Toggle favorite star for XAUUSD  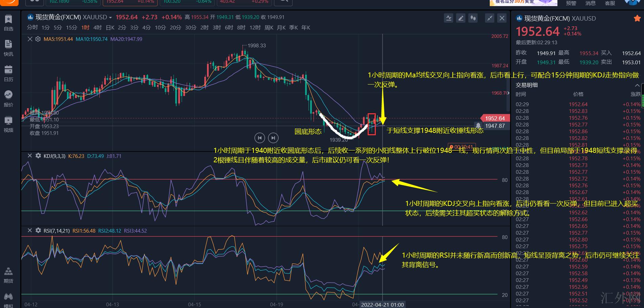637,19
